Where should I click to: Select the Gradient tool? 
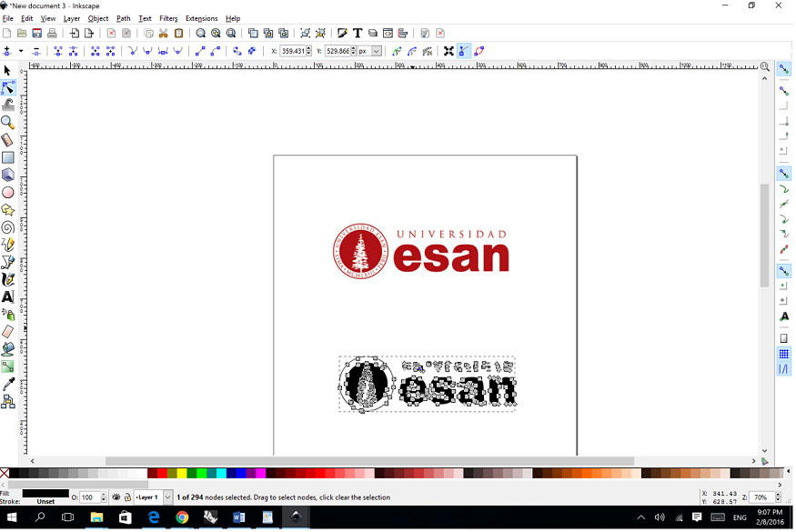pyautogui.click(x=7, y=366)
